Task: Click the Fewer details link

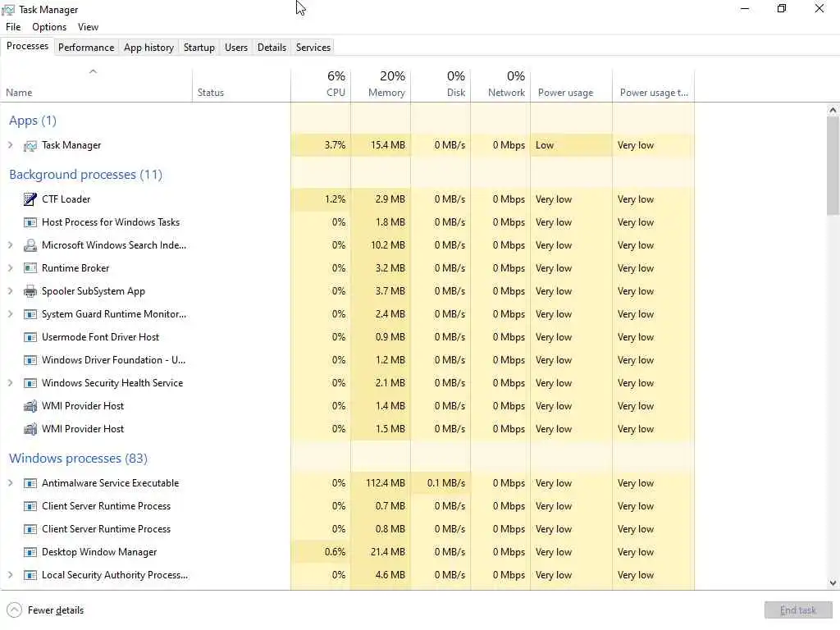Action: coord(56,610)
